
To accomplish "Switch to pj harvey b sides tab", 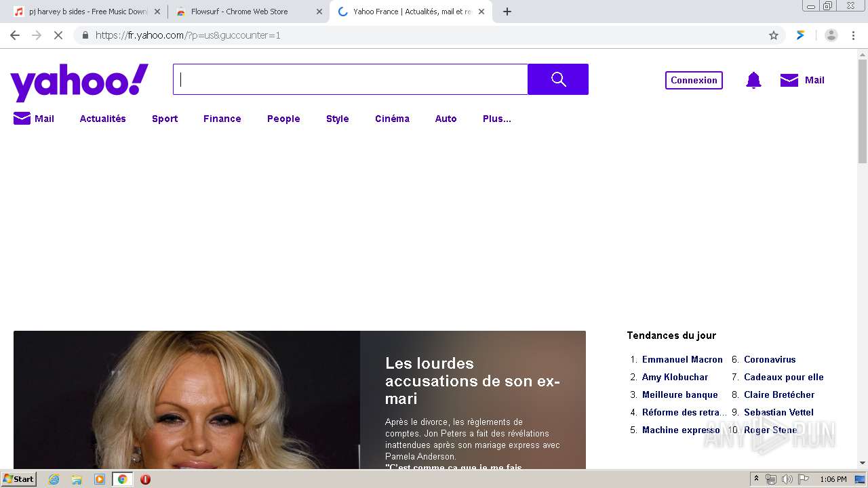I will coord(88,12).
